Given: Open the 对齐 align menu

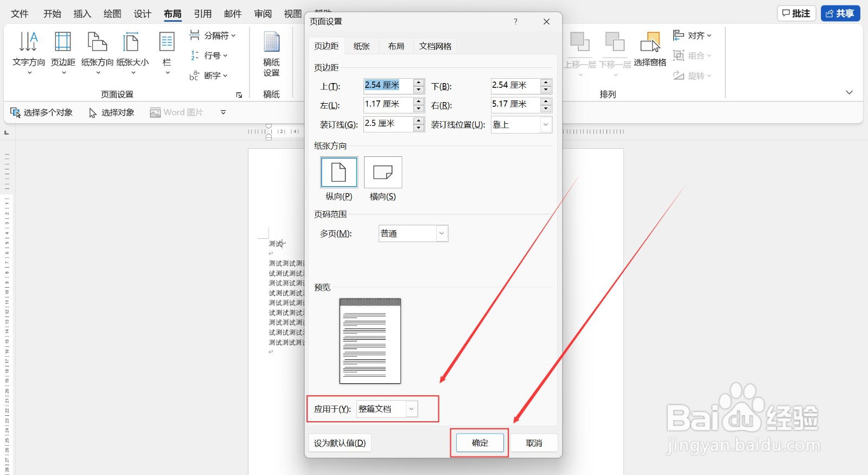Looking at the screenshot, I should pos(692,35).
